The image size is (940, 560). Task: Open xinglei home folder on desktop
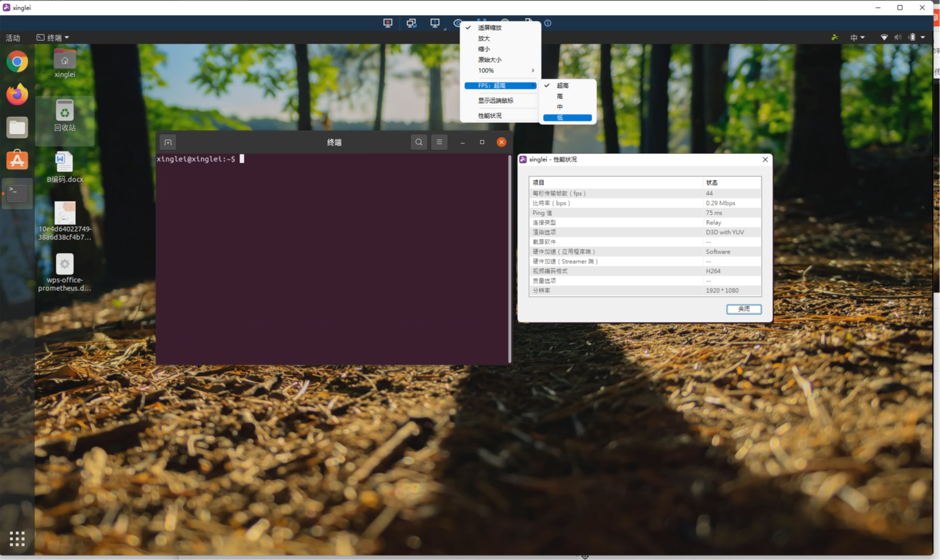tap(65, 64)
